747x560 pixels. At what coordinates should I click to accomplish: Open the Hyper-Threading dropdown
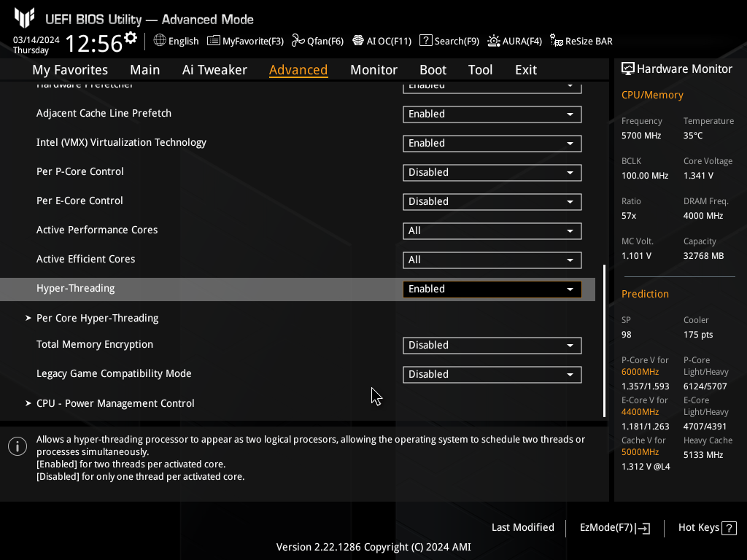click(492, 289)
